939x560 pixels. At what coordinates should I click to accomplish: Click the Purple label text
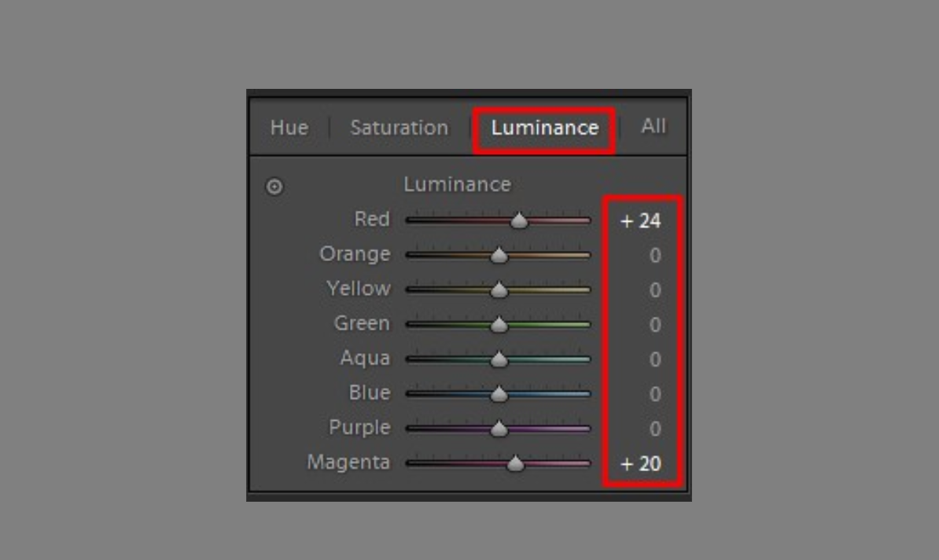pyautogui.click(x=359, y=428)
